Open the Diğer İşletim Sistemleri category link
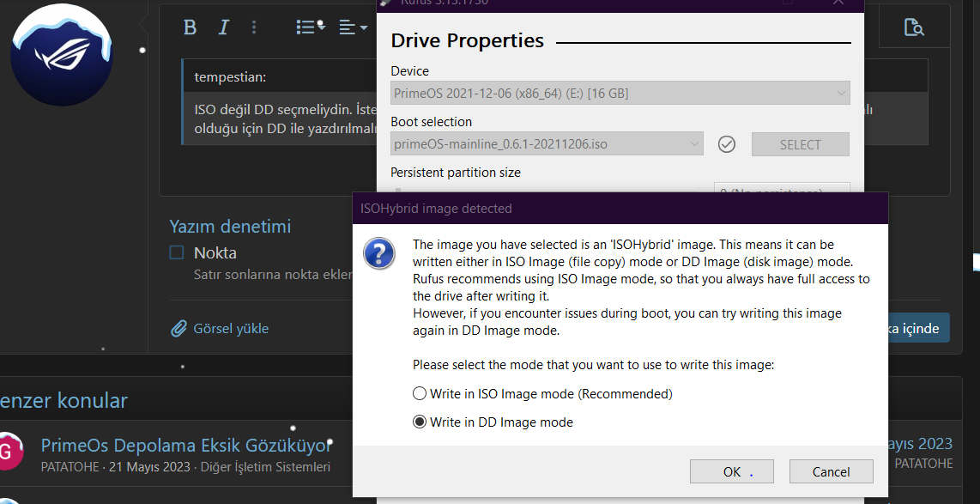The height and width of the screenshot is (504, 980). [265, 467]
